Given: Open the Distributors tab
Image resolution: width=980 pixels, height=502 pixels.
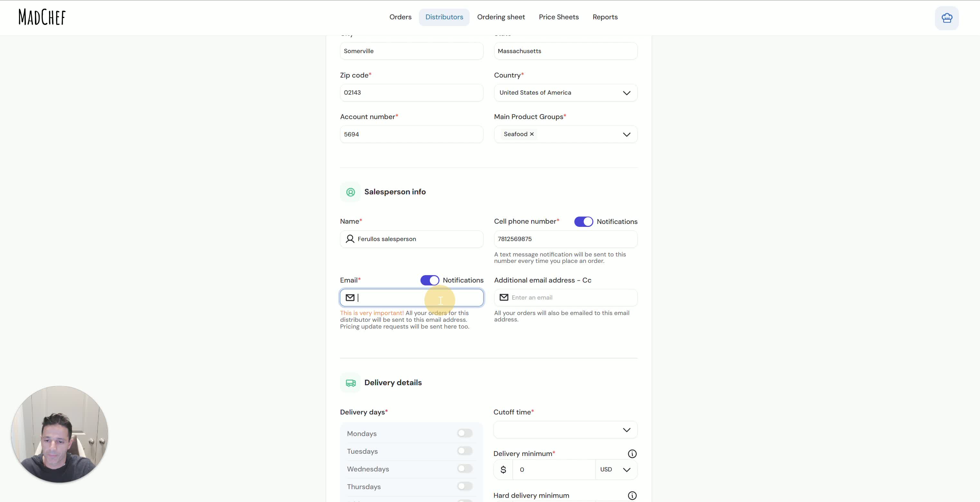Looking at the screenshot, I should point(444,17).
